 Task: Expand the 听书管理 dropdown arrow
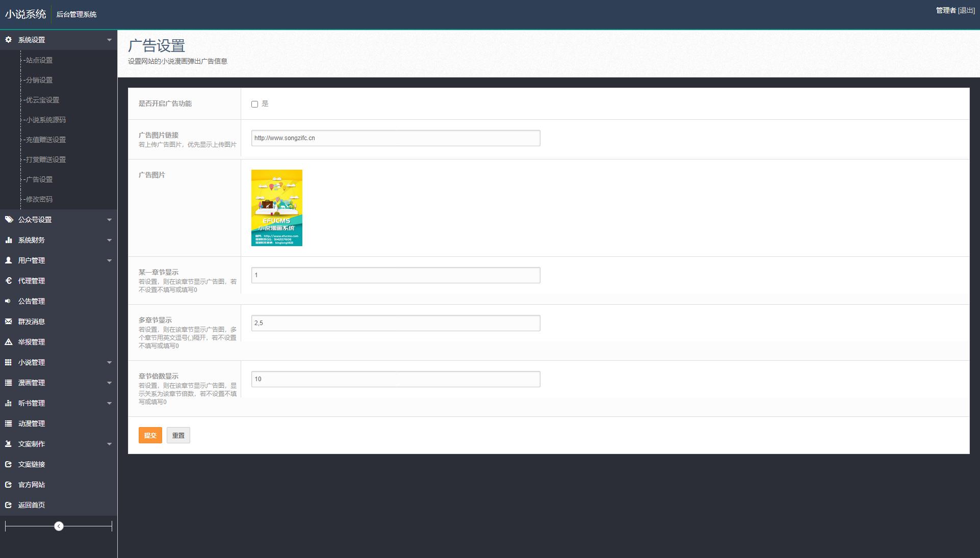pyautogui.click(x=109, y=403)
